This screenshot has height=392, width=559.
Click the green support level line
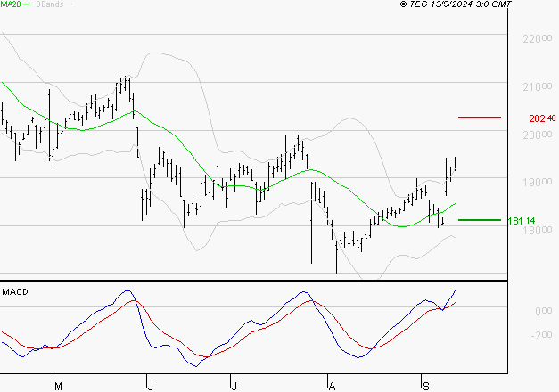[480, 220]
